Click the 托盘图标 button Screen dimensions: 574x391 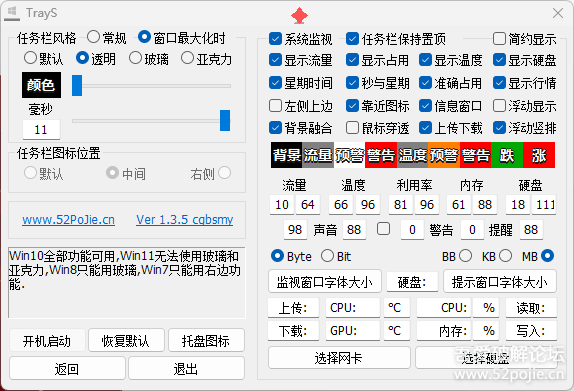tap(206, 341)
